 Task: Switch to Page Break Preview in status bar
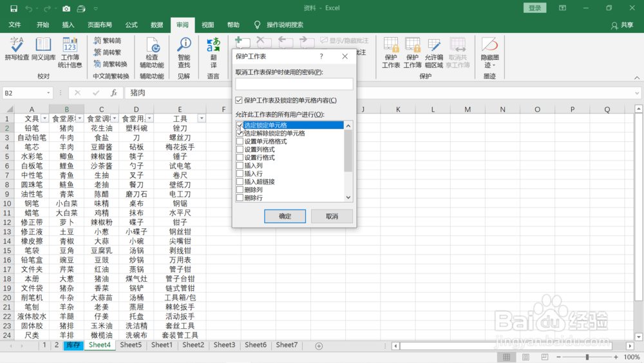point(545,357)
